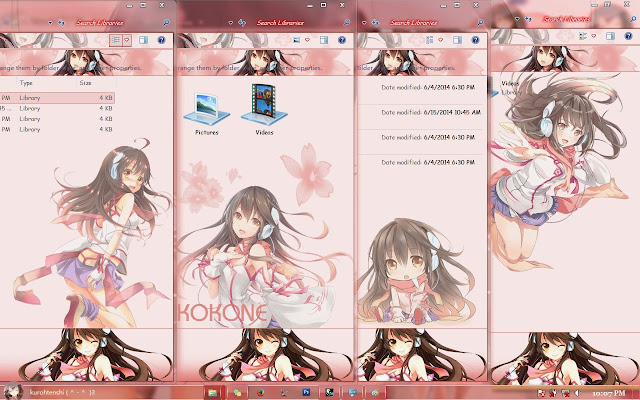
Task: Open the clock showing 10:07 PM
Action: click(x=609, y=393)
